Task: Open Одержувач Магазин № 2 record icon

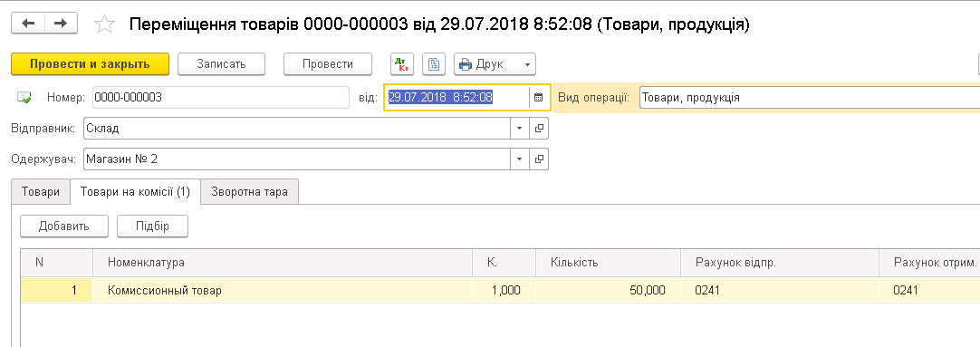Action: point(539,159)
